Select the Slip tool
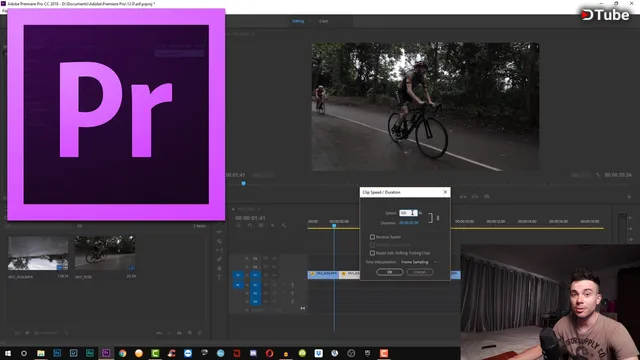Screen dimensions: 640x360 tap(219, 250)
